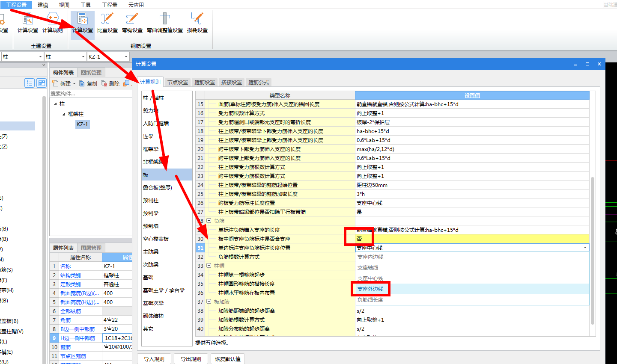Click the 结构类别 property link

tap(70, 275)
